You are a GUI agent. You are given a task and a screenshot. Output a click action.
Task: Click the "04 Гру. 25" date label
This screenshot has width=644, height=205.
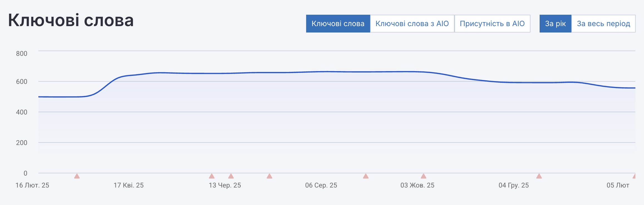click(513, 185)
